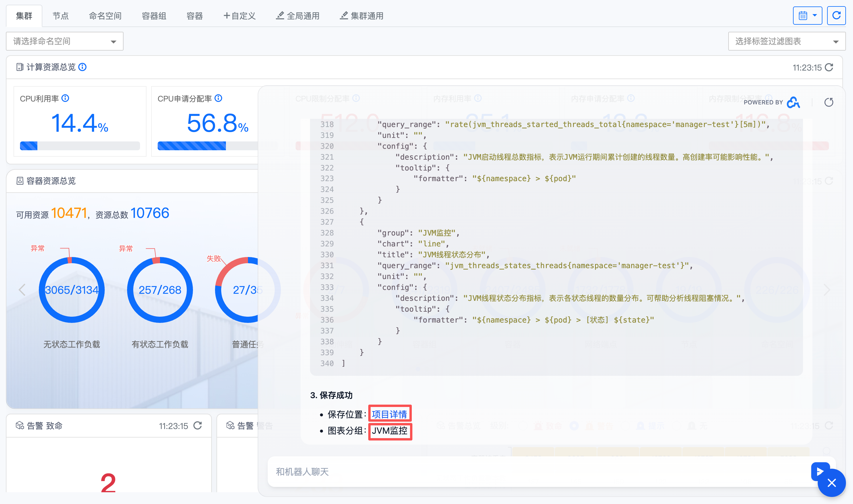Close the chatbot with round X button
This screenshot has width=853, height=504.
click(x=831, y=483)
